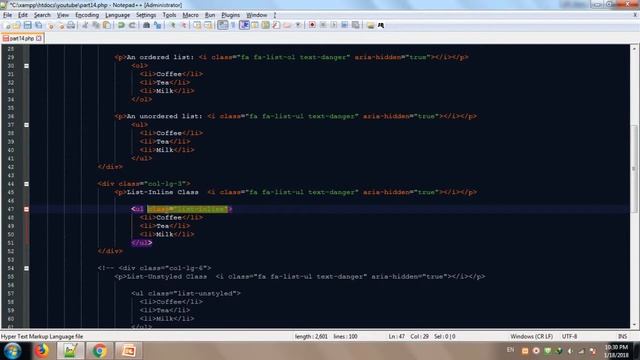The width and height of the screenshot is (640, 360).
Task: Click the vertical scrollbar thumb in the editor
Action: pos(634,169)
